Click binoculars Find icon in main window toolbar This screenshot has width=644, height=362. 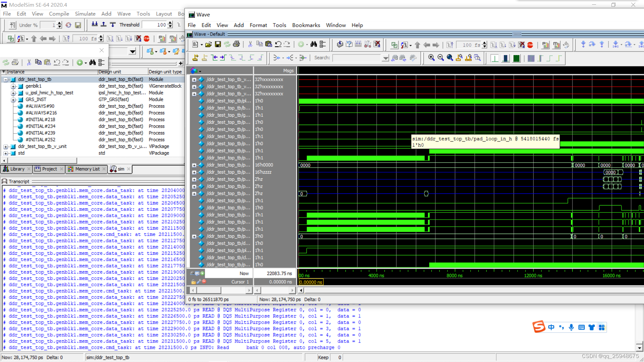93,62
